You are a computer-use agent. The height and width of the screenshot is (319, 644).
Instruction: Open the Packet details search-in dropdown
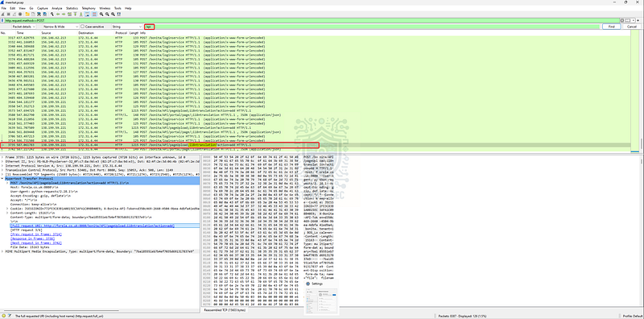click(24, 27)
